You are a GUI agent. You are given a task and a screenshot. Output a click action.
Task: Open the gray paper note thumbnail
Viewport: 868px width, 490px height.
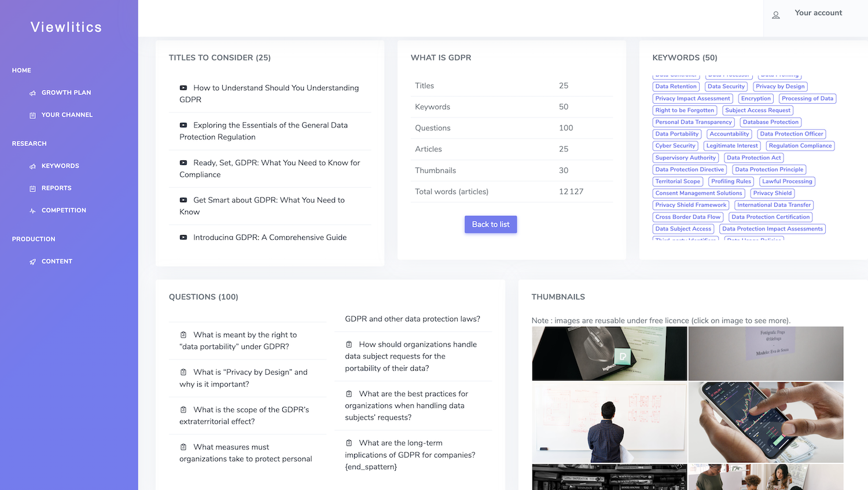coord(766,353)
